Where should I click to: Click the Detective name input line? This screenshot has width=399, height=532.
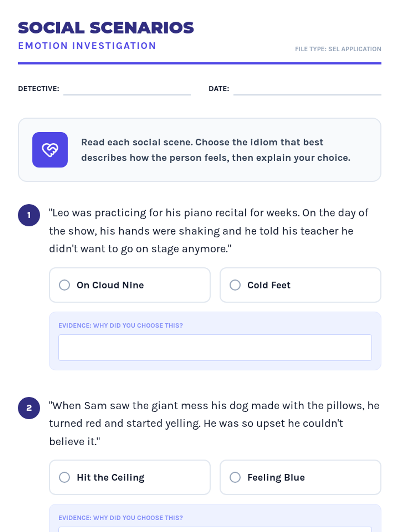tap(127, 90)
